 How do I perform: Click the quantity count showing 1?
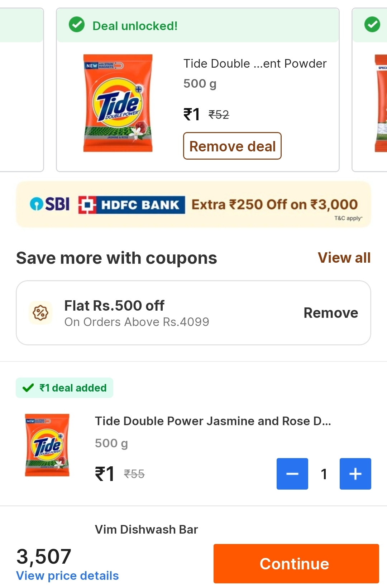pyautogui.click(x=324, y=474)
